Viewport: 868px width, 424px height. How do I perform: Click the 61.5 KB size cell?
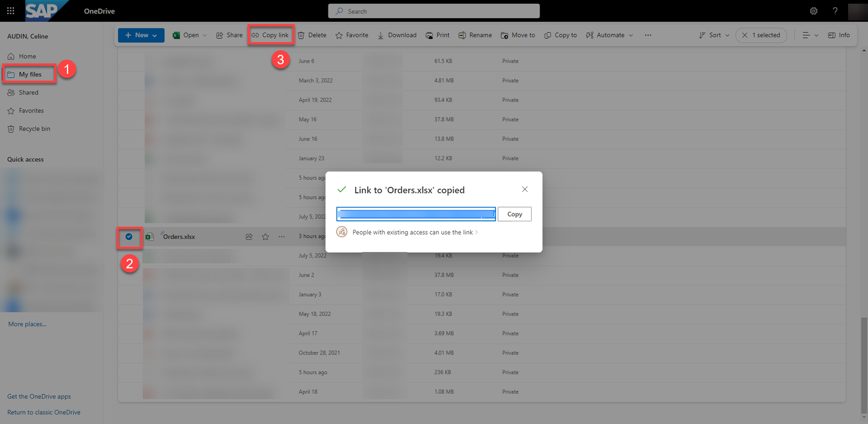click(442, 61)
